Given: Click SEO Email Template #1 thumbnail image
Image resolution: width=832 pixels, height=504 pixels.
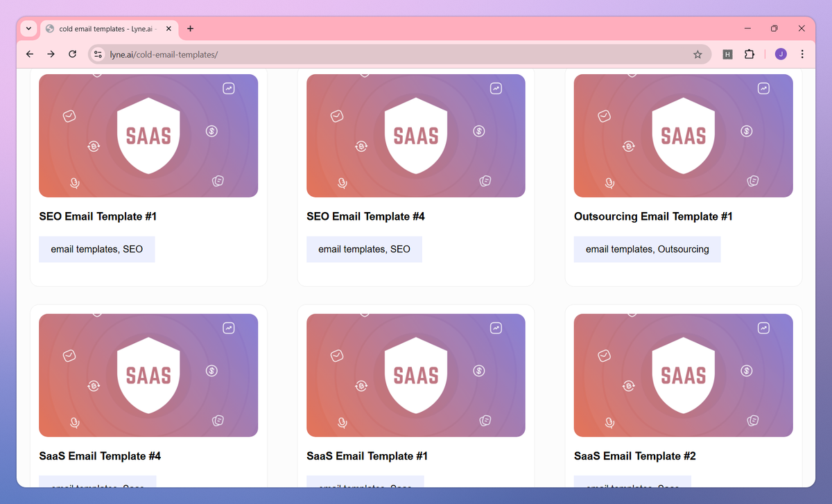Looking at the screenshot, I should click(148, 136).
